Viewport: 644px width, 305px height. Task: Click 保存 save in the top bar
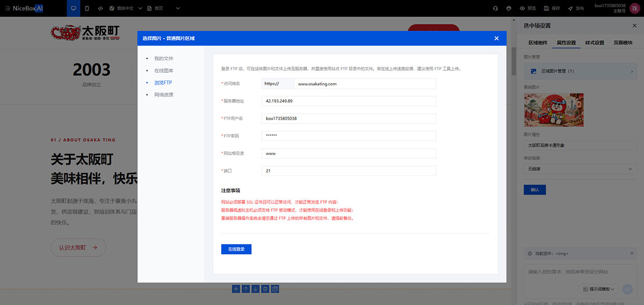tap(551, 9)
